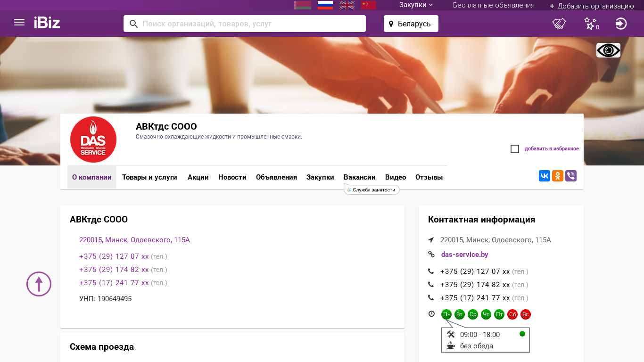This screenshot has height=362, width=644.
Task: Open das-service.by website link
Action: click(x=464, y=255)
